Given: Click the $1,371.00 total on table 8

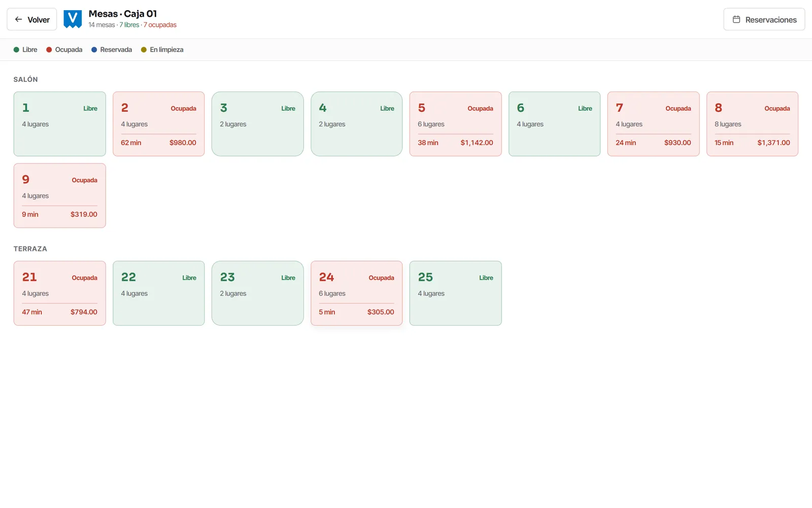Looking at the screenshot, I should coord(774,143).
